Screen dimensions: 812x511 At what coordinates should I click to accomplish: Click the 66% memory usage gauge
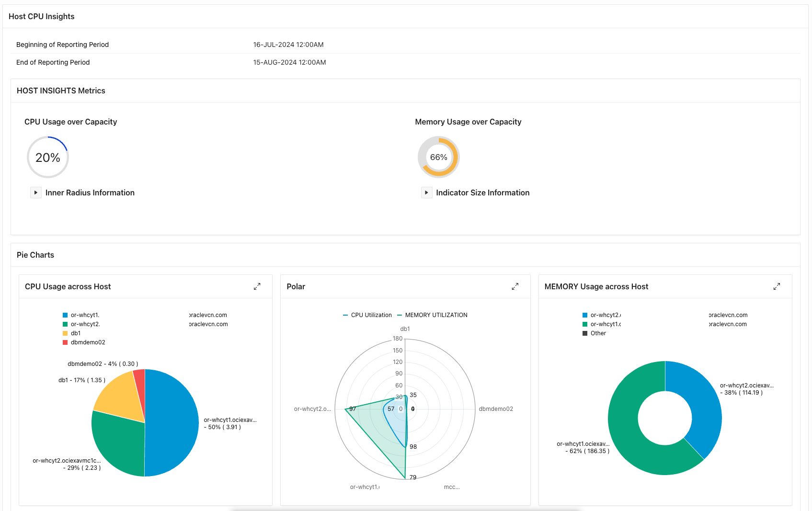coord(439,157)
